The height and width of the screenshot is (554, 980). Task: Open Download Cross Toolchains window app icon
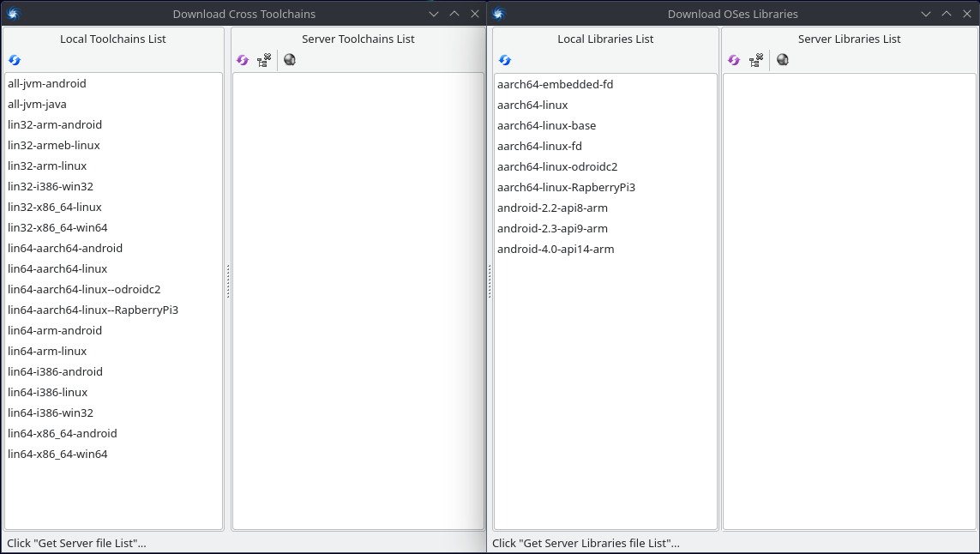14,14
